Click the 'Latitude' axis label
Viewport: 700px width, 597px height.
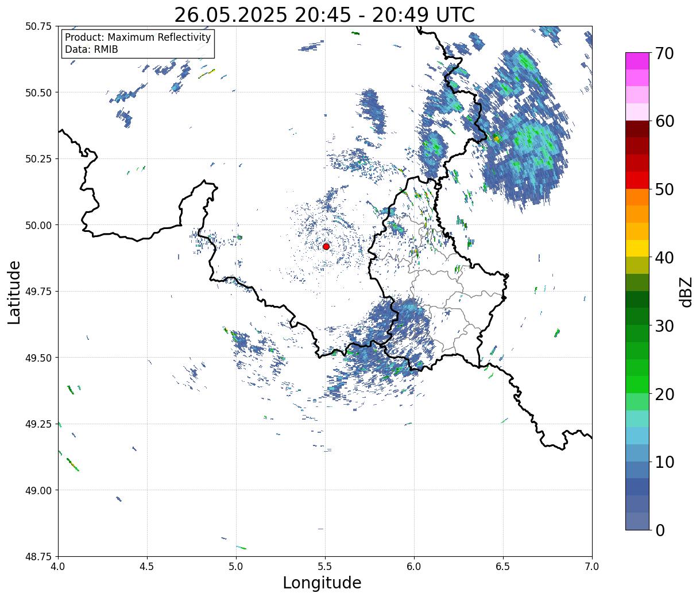point(14,292)
